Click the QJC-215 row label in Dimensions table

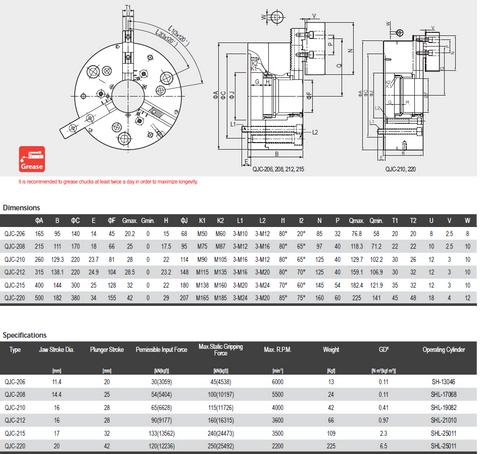(15, 285)
